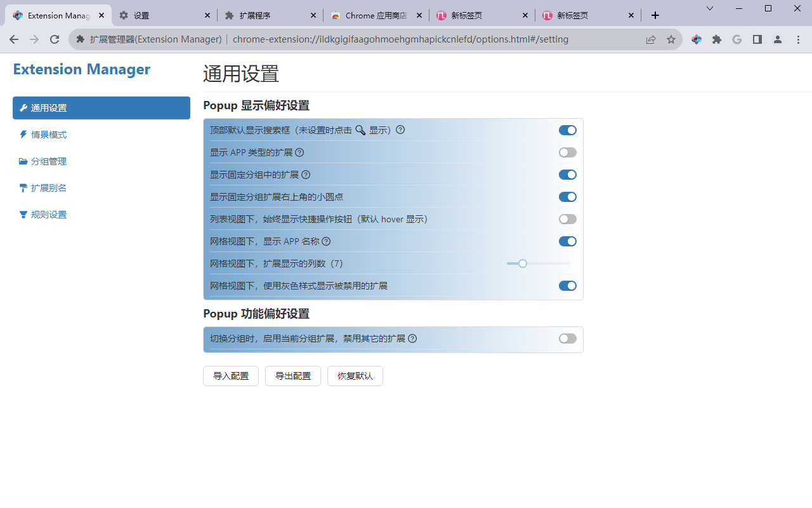Click help icon next to 显示固定分组中的扩展

(x=306, y=175)
